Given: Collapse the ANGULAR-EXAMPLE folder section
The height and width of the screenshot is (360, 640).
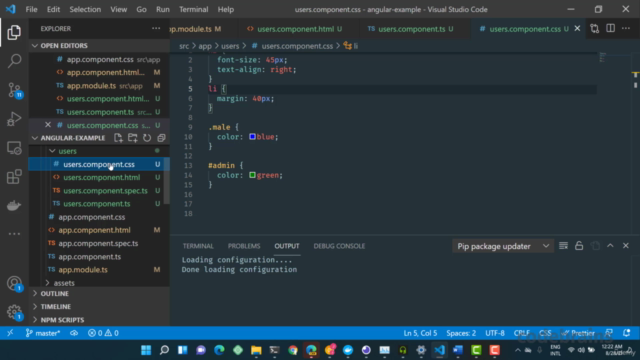Looking at the screenshot, I should click(x=35, y=138).
